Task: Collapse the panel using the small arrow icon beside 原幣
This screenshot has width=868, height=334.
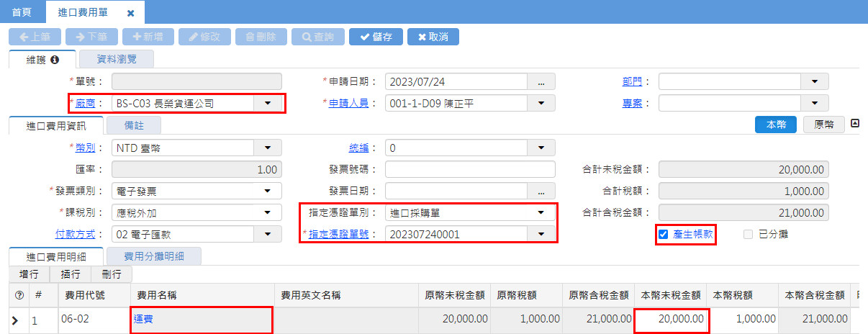Action: click(x=855, y=123)
